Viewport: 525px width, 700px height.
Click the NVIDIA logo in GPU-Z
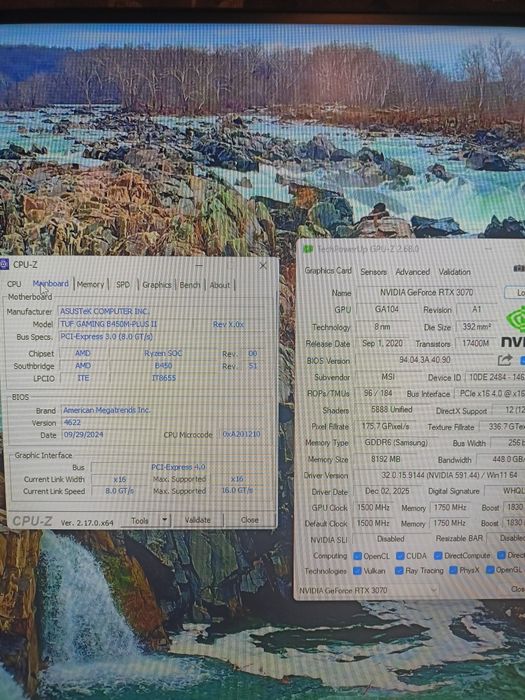pyautogui.click(x=516, y=327)
